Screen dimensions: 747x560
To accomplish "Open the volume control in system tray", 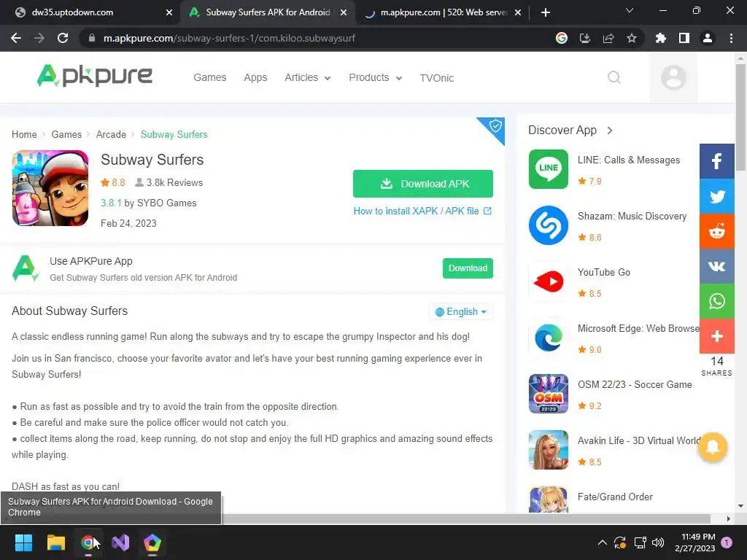I will [x=658, y=542].
